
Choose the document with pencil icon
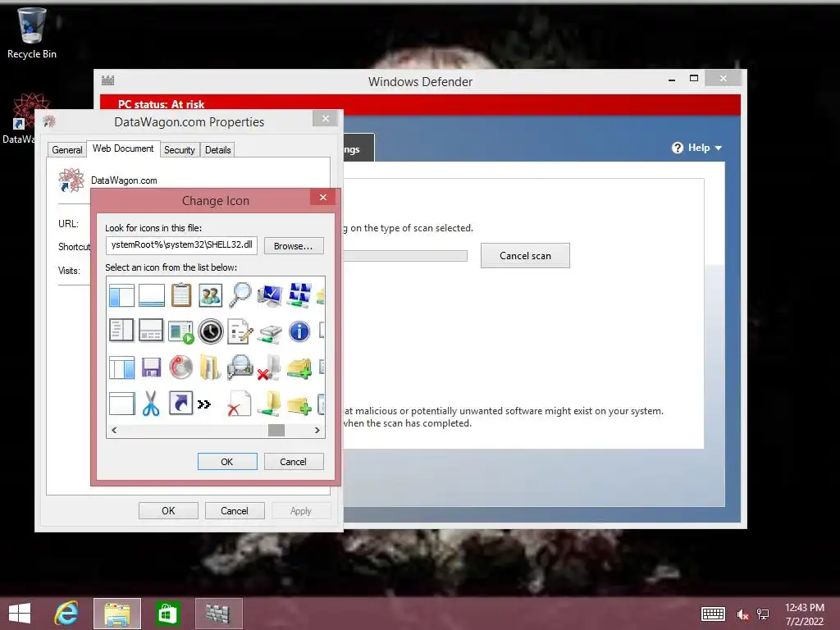240,331
